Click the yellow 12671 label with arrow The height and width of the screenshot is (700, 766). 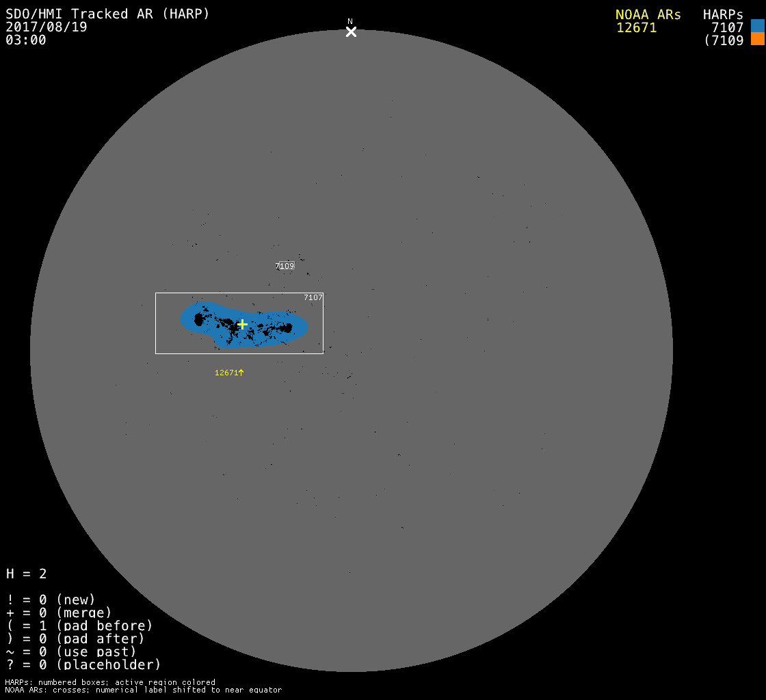point(229,373)
